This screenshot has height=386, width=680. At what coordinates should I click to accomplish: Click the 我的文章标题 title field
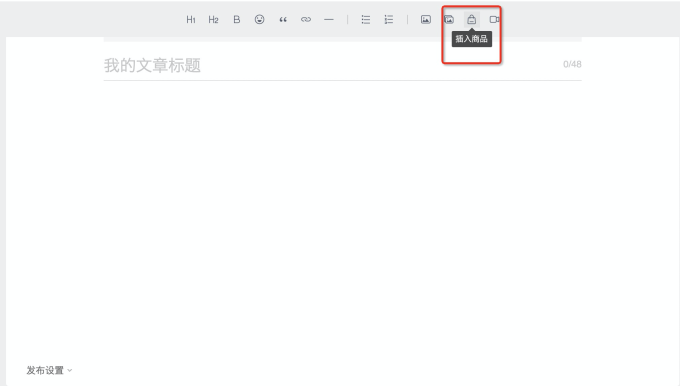coord(343,65)
